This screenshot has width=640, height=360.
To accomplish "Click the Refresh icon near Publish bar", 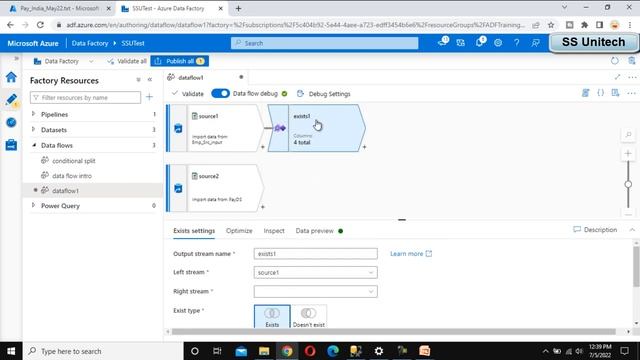I will 615,61.
